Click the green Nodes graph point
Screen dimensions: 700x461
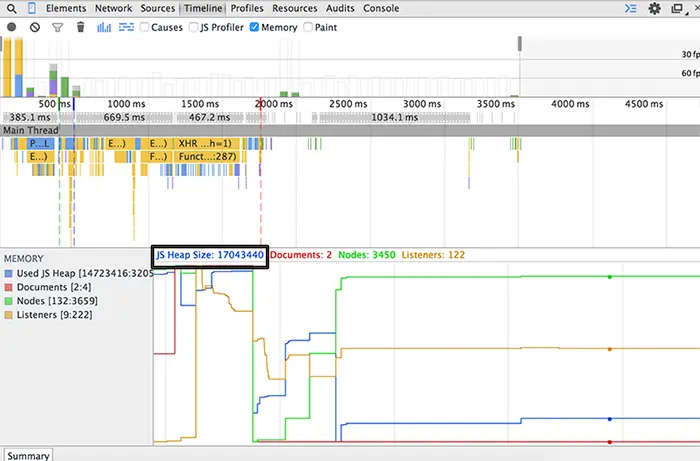pos(610,277)
